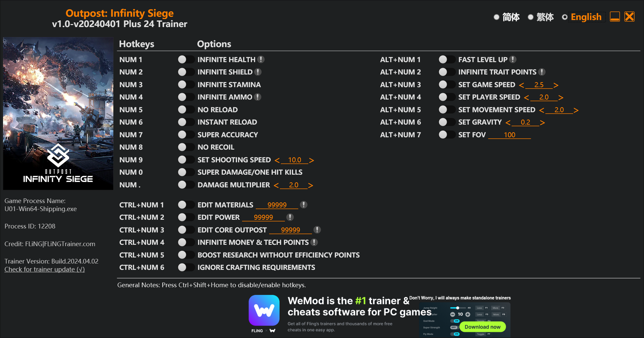Screen dimensions: 644x338
Task: Turn on No Recoil toggle
Action: tap(186, 147)
